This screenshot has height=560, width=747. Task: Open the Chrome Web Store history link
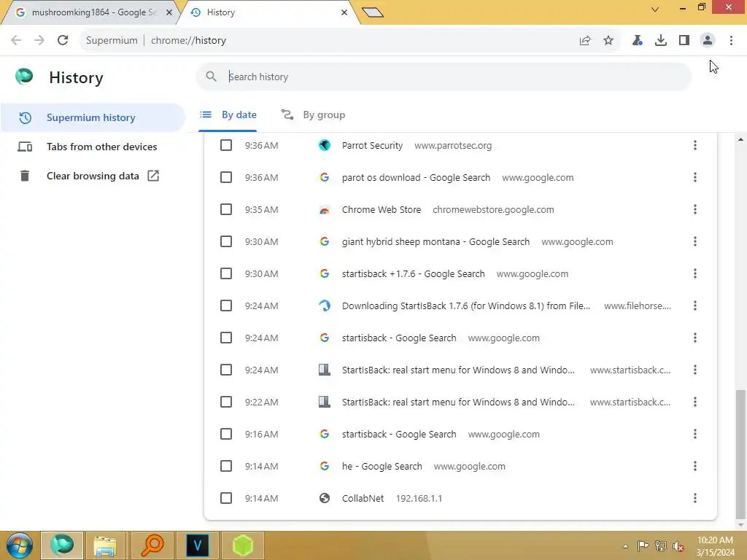click(x=381, y=209)
